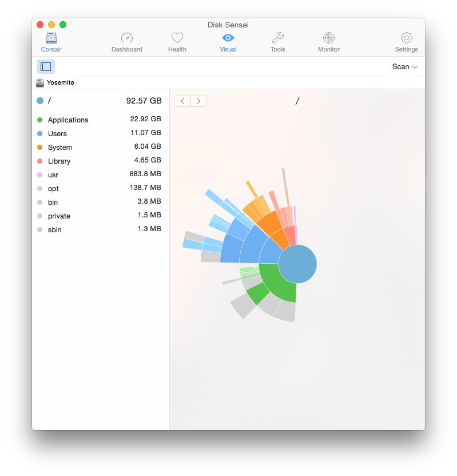Click the 6.04 GB System size
This screenshot has height=476, width=457.
coord(148,146)
